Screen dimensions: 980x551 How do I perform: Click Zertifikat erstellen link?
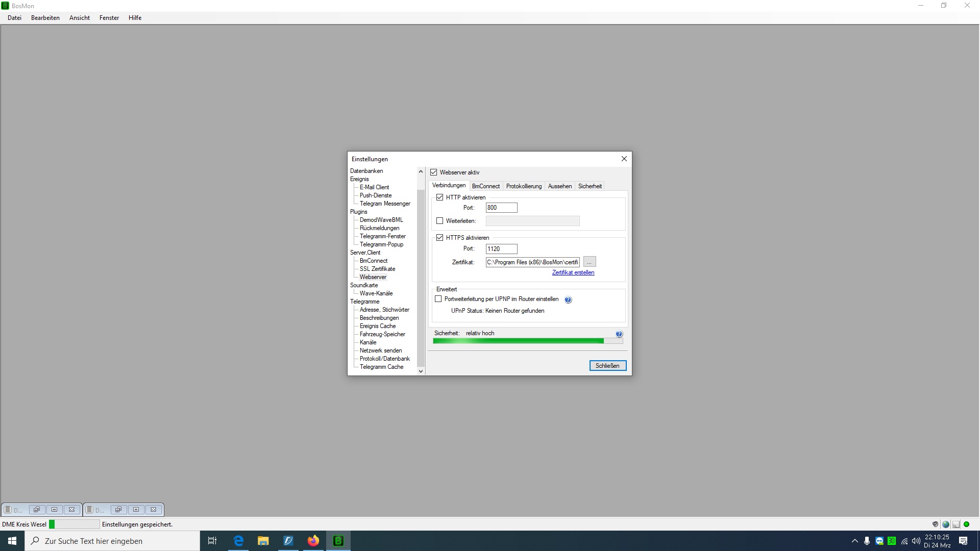pyautogui.click(x=574, y=272)
